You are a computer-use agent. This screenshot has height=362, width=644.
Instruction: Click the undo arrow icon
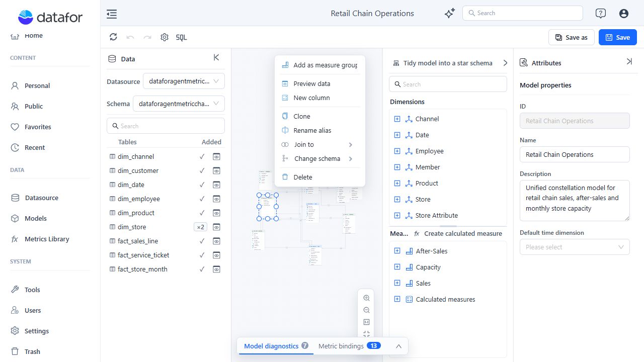(x=130, y=37)
